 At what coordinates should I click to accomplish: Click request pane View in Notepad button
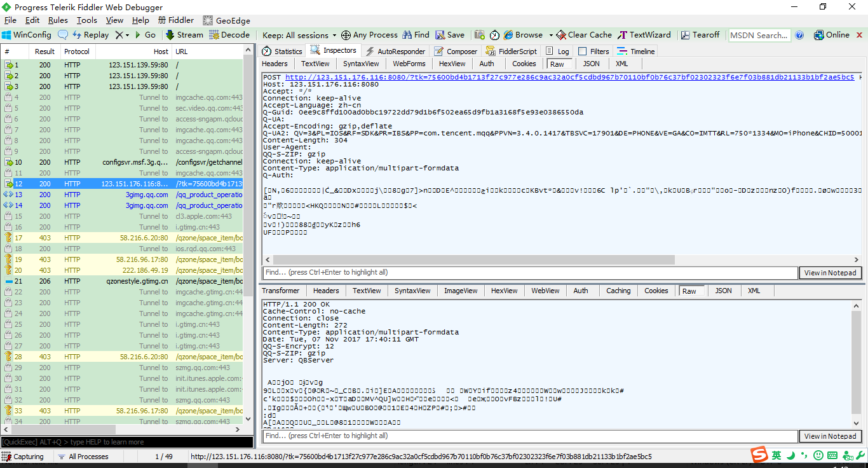pos(831,273)
